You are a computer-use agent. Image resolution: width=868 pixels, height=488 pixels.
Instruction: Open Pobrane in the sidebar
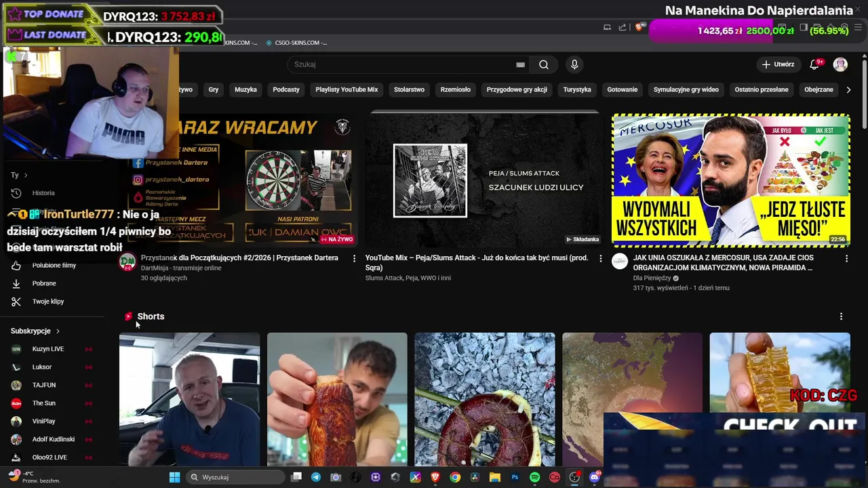44,283
